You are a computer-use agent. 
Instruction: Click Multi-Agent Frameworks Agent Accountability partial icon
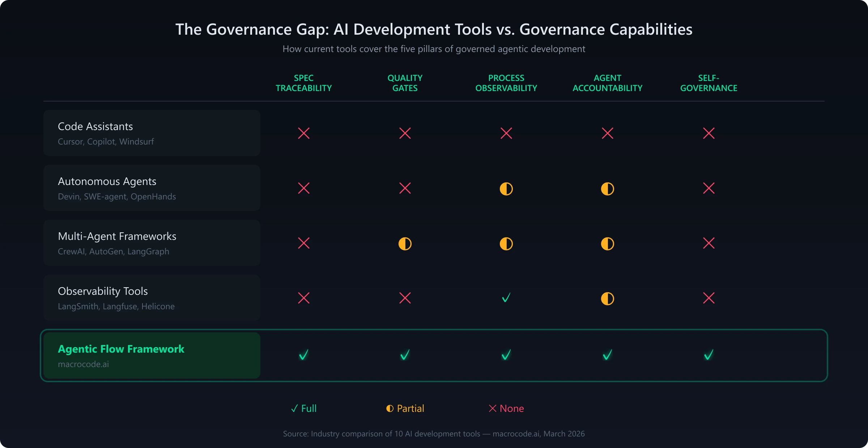click(x=608, y=244)
